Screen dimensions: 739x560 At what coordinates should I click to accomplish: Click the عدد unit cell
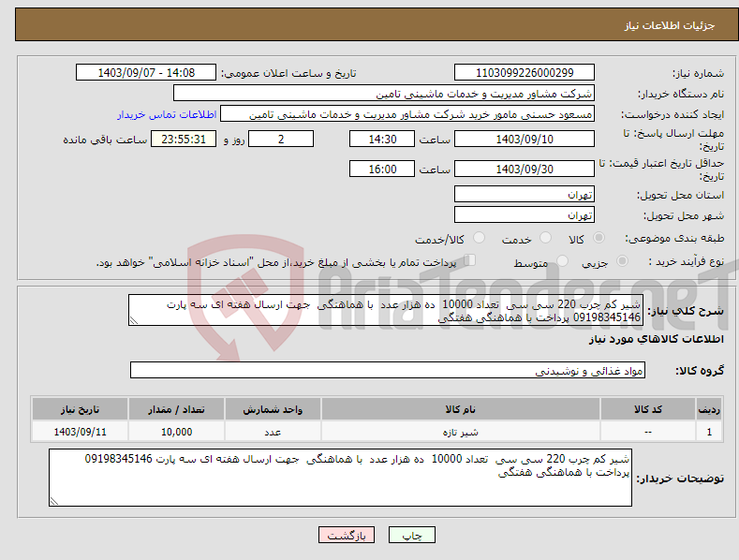[273, 432]
